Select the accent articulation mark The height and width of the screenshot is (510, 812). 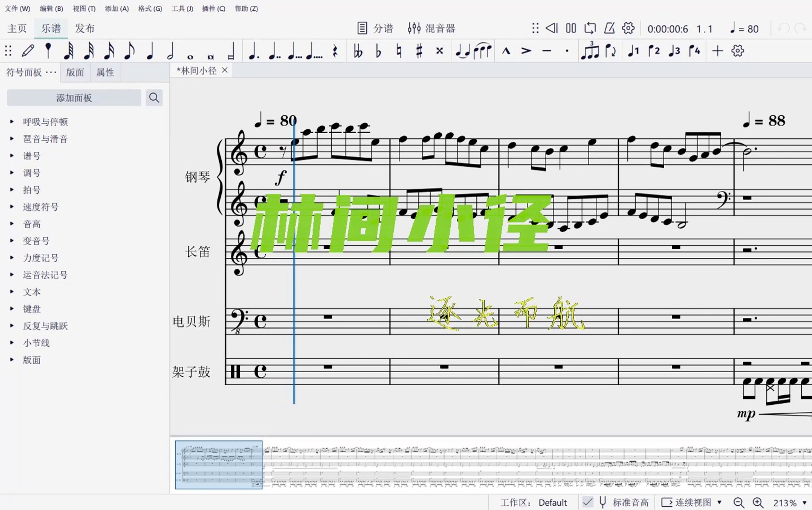pos(525,51)
